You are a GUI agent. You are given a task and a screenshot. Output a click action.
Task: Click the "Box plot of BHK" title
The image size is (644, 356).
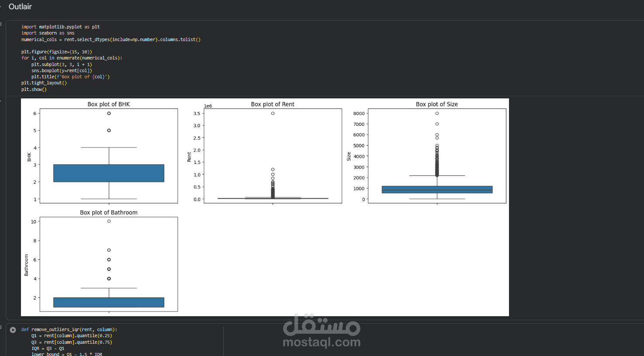[x=109, y=104]
